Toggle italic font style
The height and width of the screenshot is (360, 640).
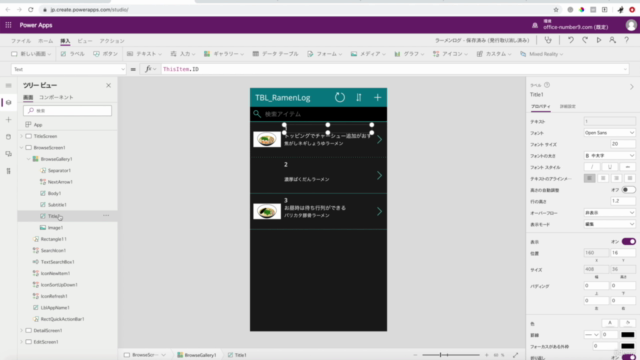[x=592, y=167]
